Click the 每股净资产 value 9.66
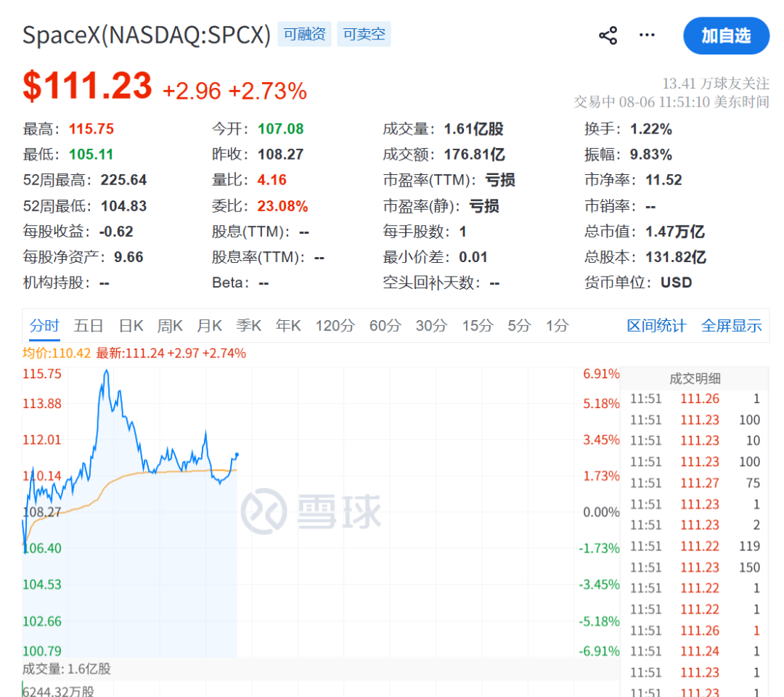784x697 pixels. coord(128,257)
